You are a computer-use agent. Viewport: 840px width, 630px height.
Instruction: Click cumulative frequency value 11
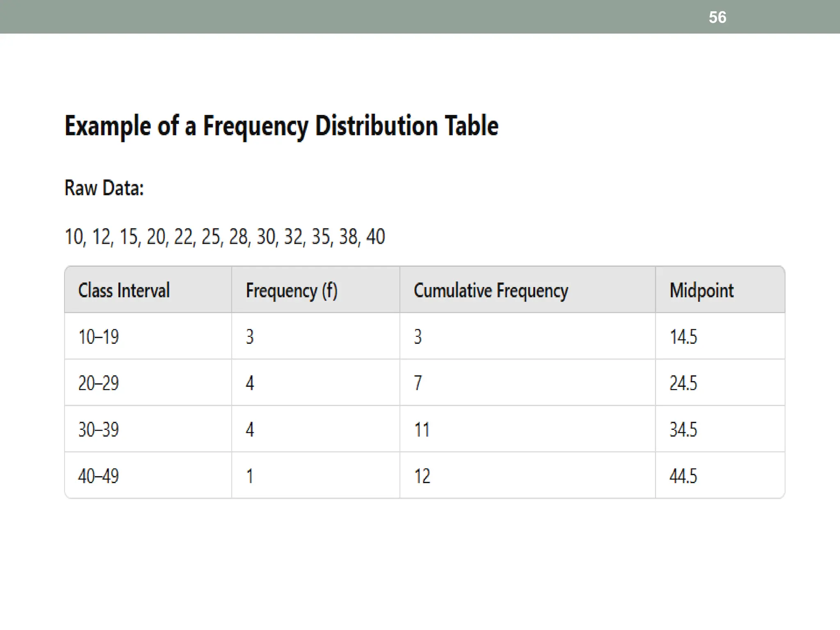pyautogui.click(x=422, y=429)
